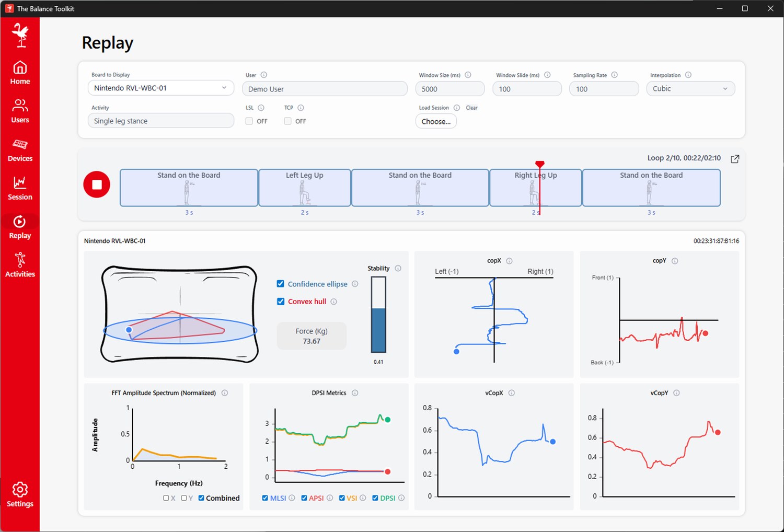Click the Clear link

(472, 108)
